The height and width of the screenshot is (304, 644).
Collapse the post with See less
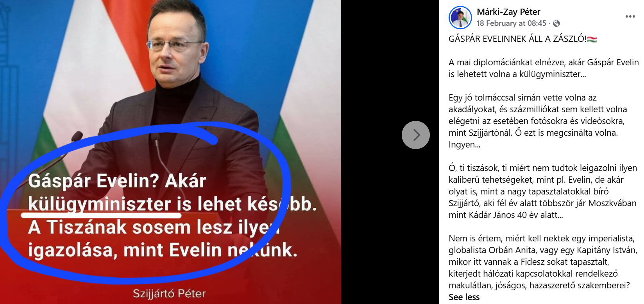(464, 297)
